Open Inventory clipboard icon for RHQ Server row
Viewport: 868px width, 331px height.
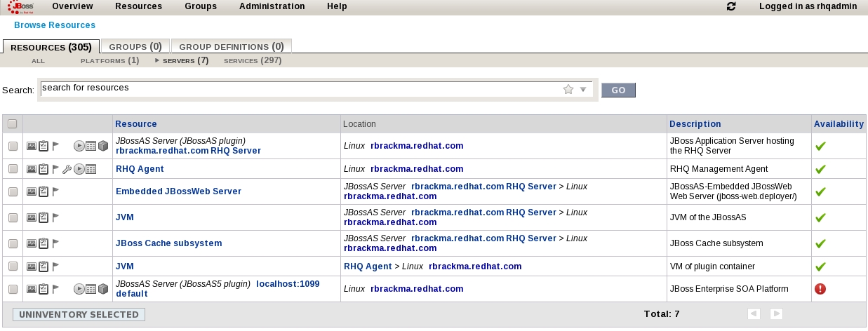(x=44, y=146)
